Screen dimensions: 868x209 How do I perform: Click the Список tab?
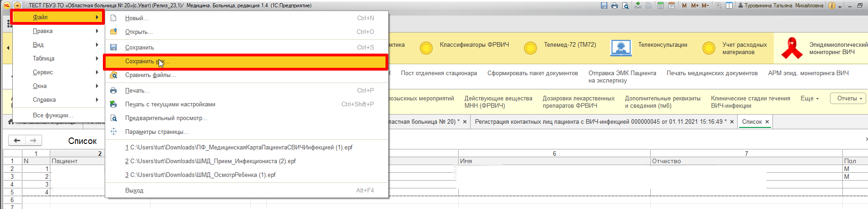751,122
